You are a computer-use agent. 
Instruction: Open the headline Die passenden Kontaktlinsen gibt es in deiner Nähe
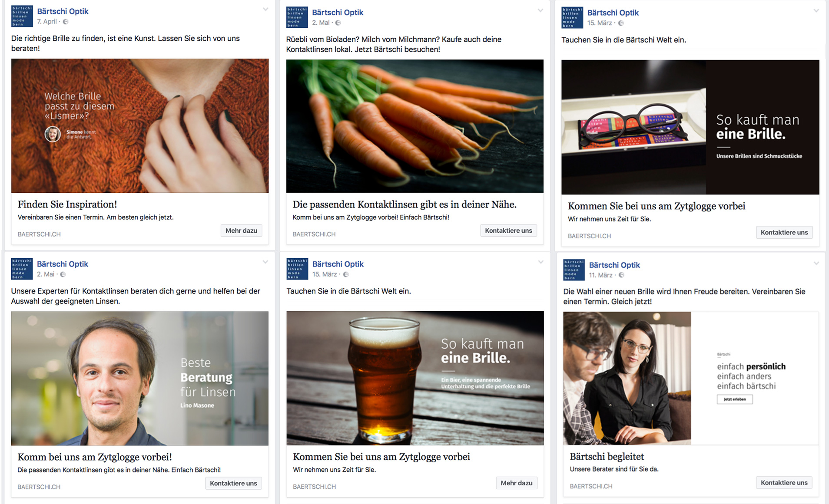click(405, 204)
